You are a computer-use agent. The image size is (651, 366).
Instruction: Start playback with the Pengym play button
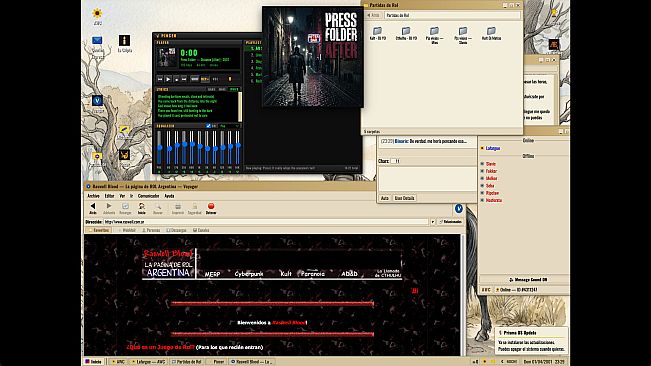(168, 79)
